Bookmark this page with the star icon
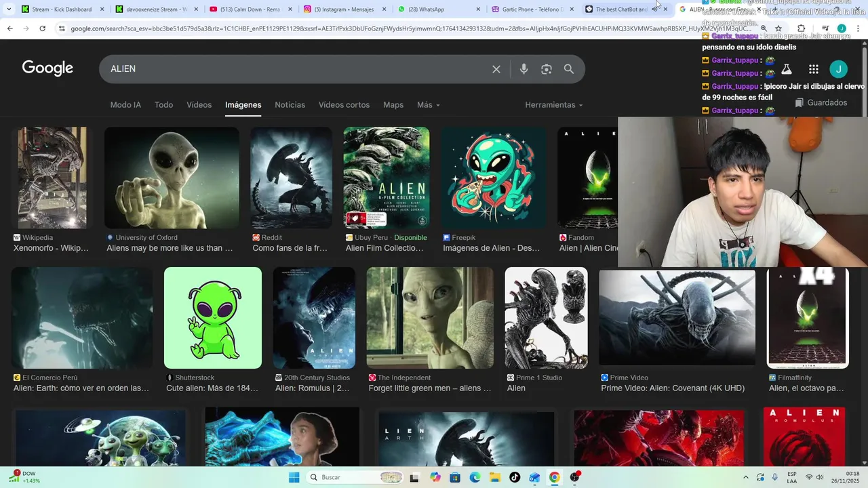The image size is (868, 488). click(778, 28)
